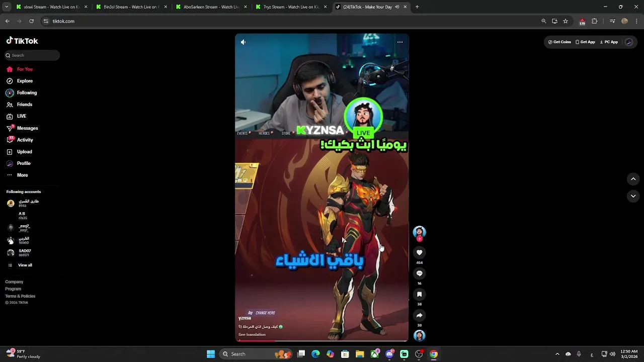Open the tab search dropdown in Chrome
Image resolution: width=644 pixels, height=362 pixels.
pyautogui.click(x=6, y=7)
